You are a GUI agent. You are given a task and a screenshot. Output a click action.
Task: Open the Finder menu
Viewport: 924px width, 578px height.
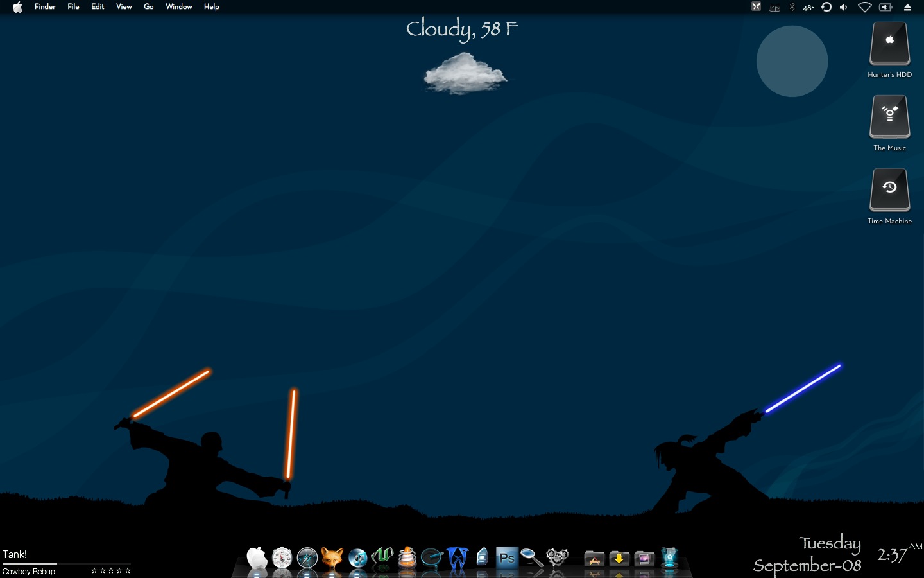coord(45,7)
